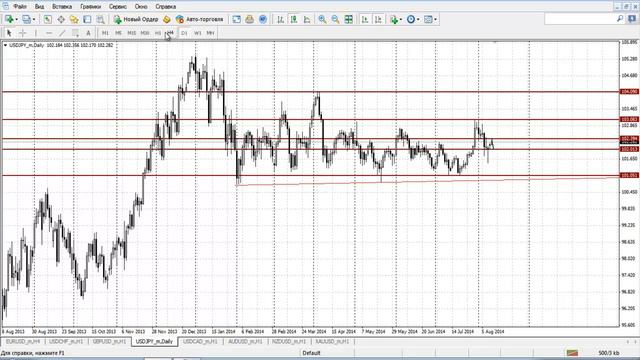Open the Вид menu

(39, 7)
